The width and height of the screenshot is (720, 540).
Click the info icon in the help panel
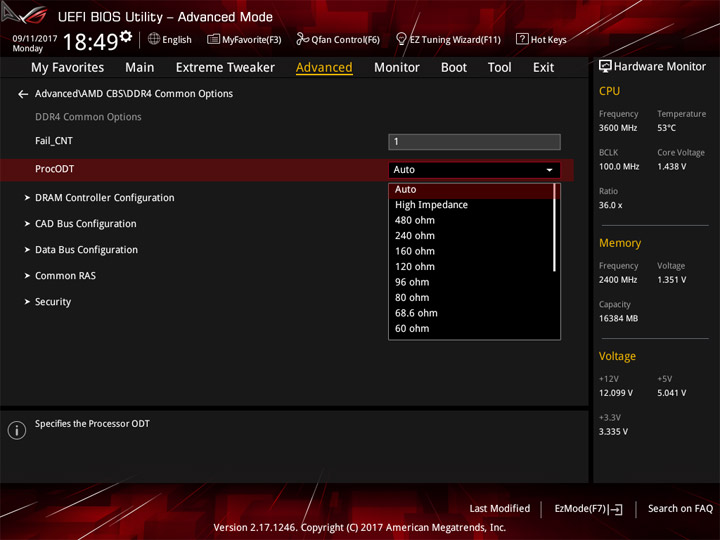click(x=17, y=430)
